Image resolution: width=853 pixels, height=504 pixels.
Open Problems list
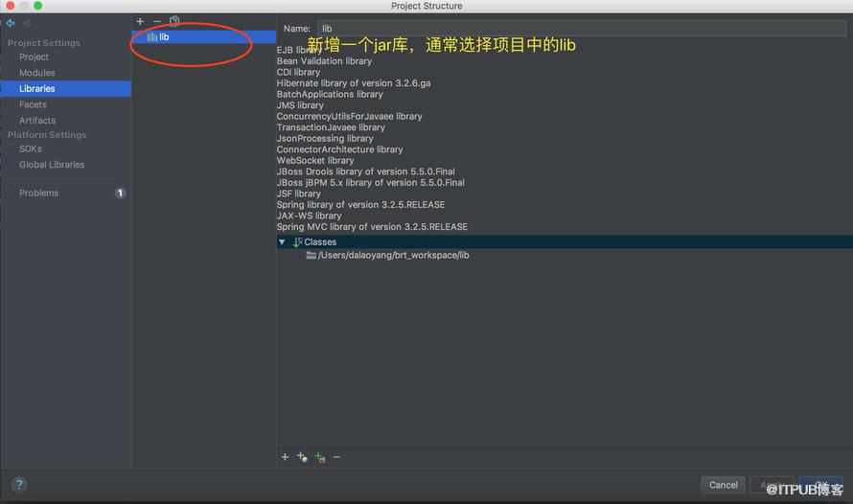(x=38, y=193)
